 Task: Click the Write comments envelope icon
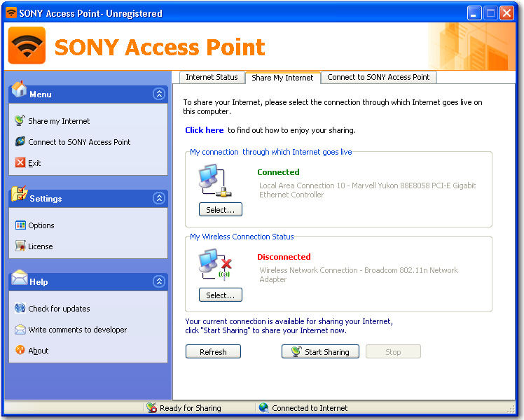(x=20, y=330)
